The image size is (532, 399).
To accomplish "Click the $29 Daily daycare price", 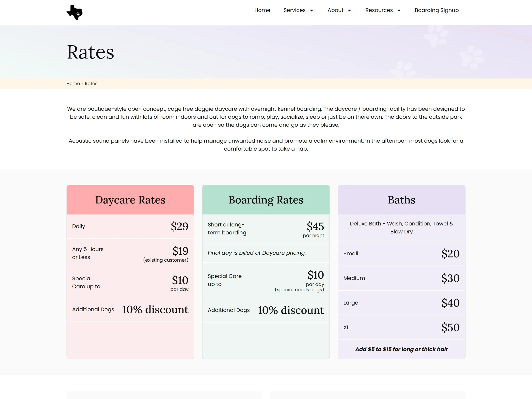I will coord(179,226).
